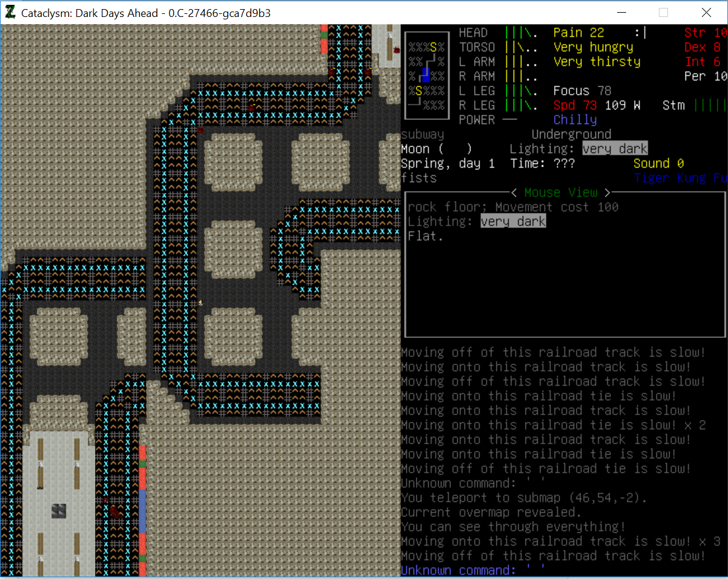728x579 pixels.
Task: Click very dark lighting in Mouse View
Action: [513, 222]
